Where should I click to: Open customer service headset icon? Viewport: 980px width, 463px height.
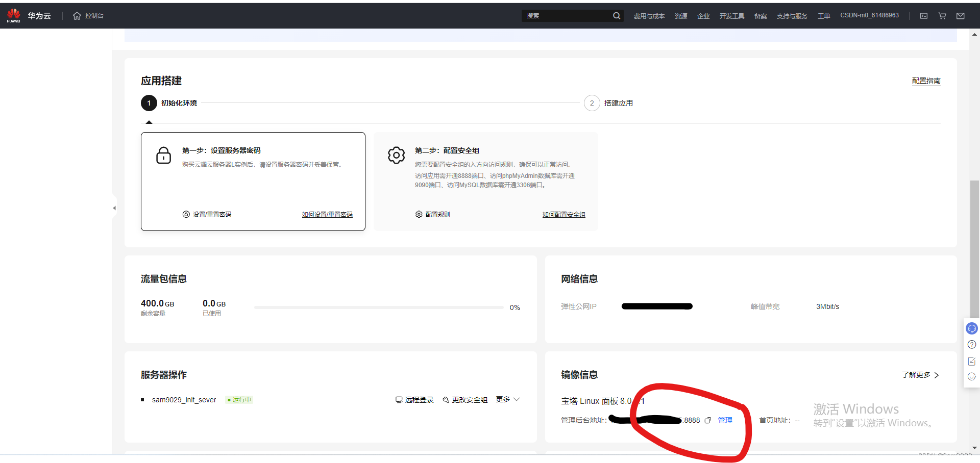pos(972,328)
